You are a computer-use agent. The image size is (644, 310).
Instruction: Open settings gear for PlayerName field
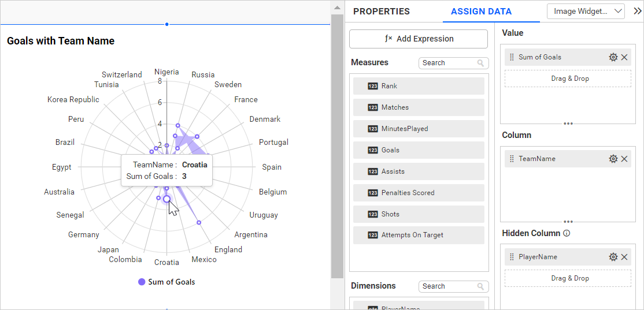click(x=613, y=257)
